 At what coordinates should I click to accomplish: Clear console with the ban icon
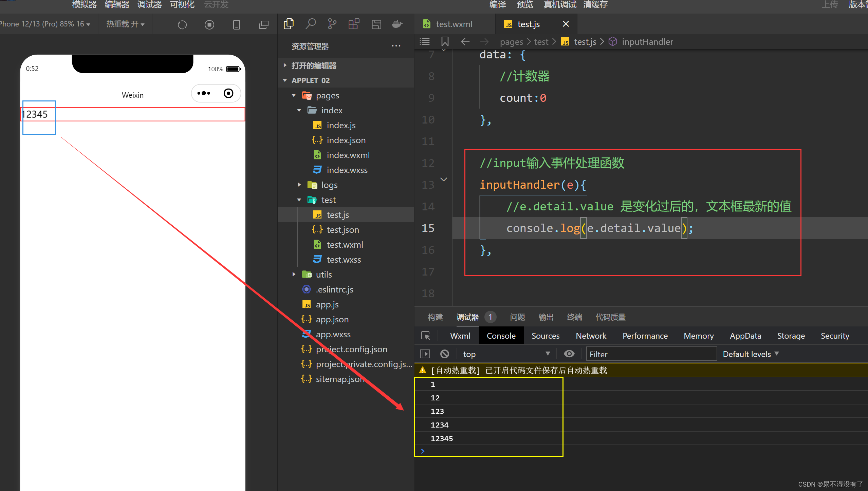tap(444, 354)
